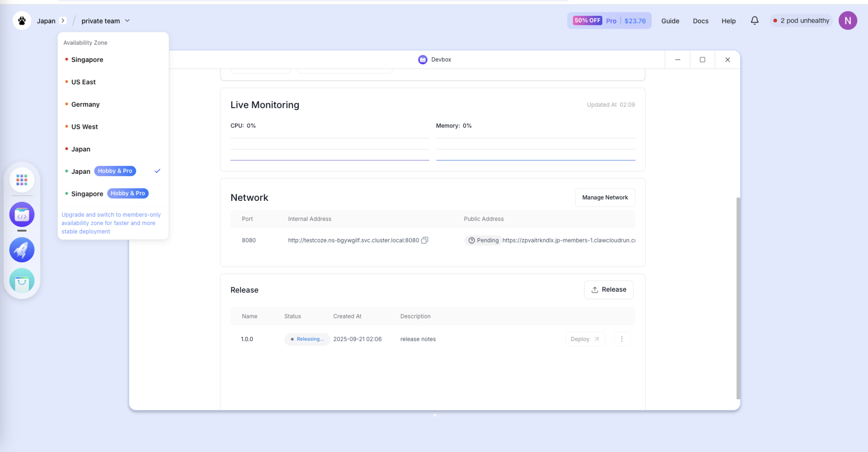Select Japan zone without Hobby badge
The width and height of the screenshot is (868, 452).
[x=113, y=149]
